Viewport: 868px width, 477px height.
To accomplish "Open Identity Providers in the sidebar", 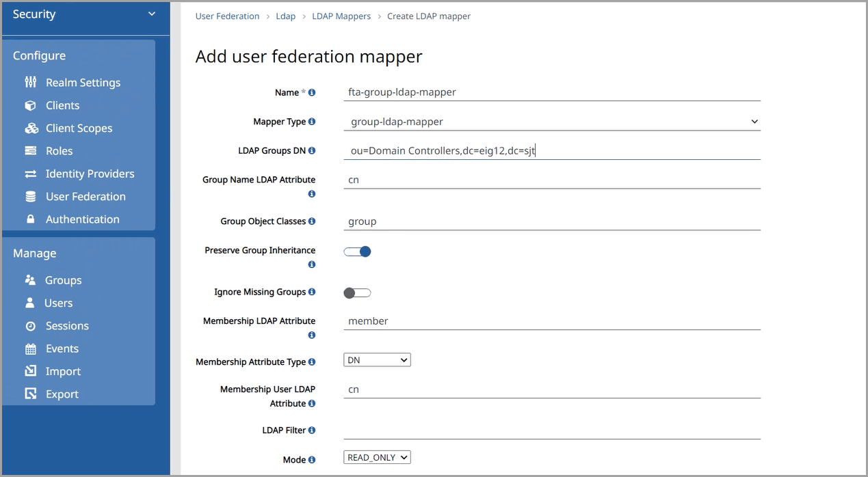I will tap(90, 174).
